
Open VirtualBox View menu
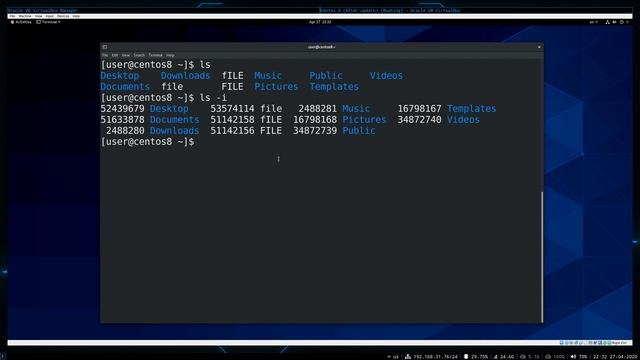(x=38, y=16)
